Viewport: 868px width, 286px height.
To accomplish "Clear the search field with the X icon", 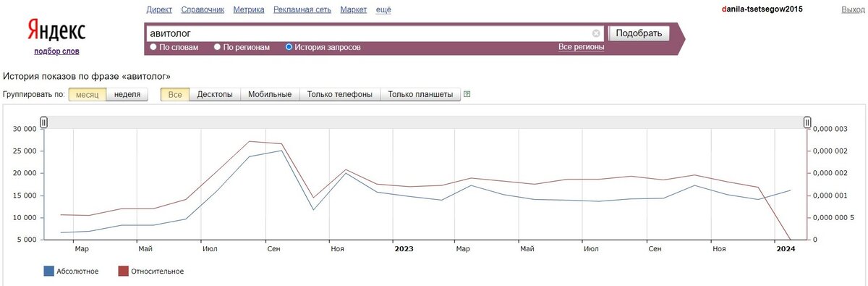I will coord(596,33).
